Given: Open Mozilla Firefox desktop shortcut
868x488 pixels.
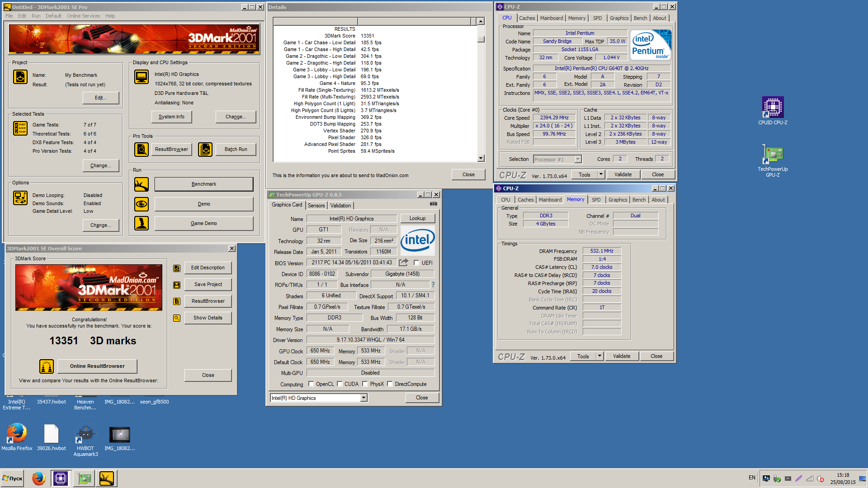Looking at the screenshot, I should point(17,437).
